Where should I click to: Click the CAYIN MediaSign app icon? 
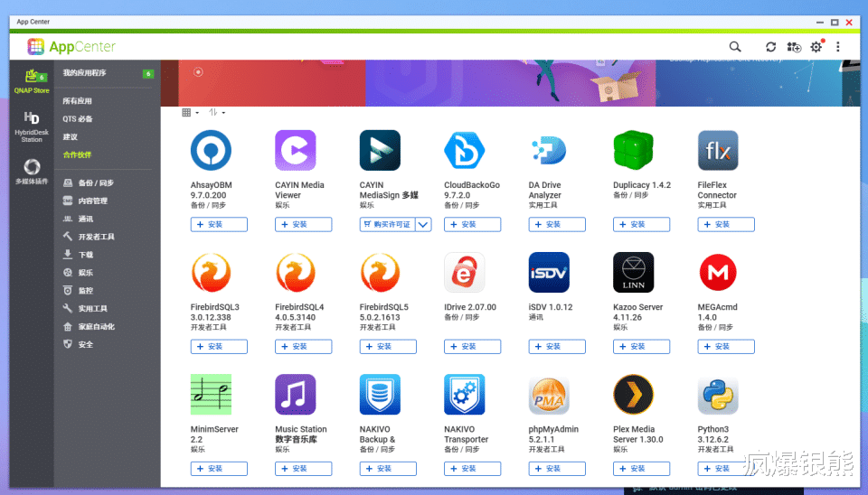[380, 151]
